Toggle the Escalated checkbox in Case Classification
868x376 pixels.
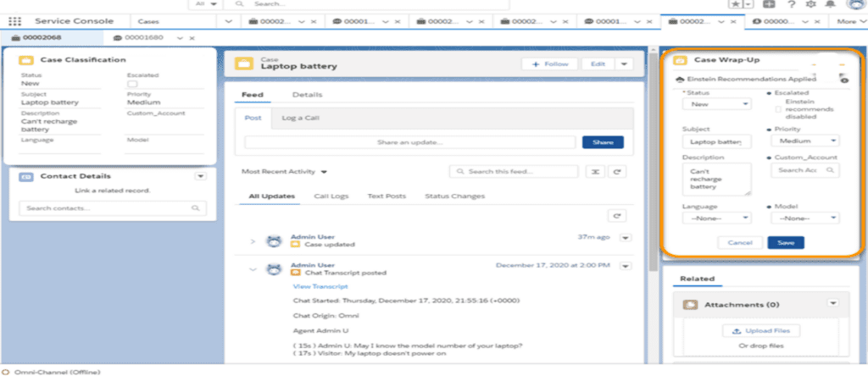coord(131,85)
